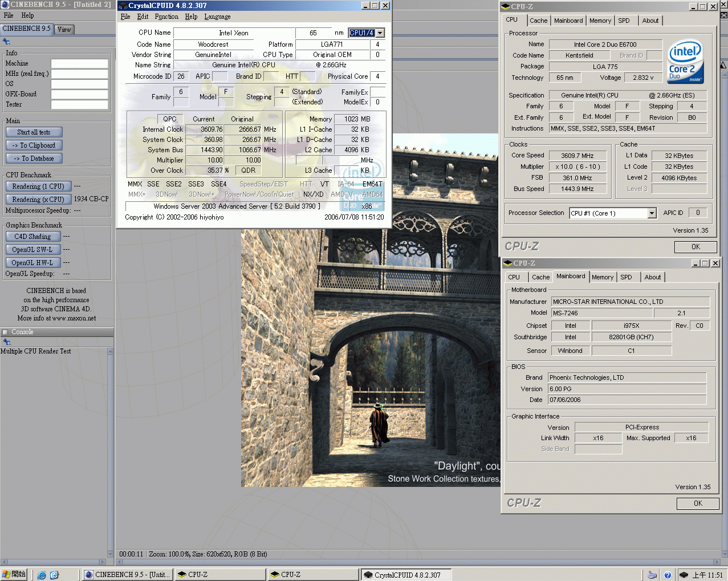The image size is (728, 581).
Task: Click the CPU-Z chip icon in the system tray
Action: tap(684, 575)
